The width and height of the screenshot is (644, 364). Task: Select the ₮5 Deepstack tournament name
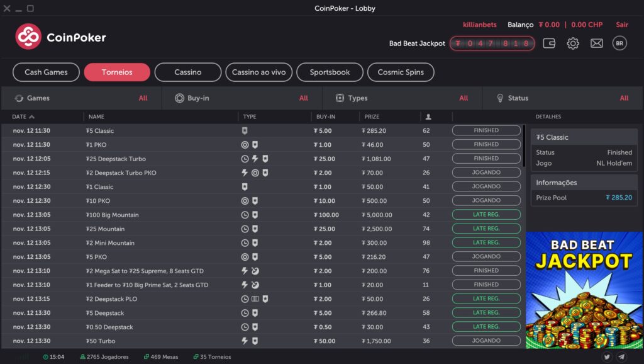105,313
